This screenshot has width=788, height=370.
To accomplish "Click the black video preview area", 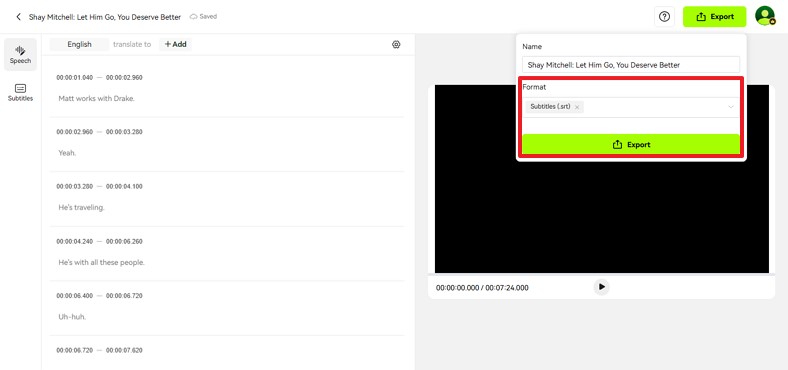I will pos(602,178).
